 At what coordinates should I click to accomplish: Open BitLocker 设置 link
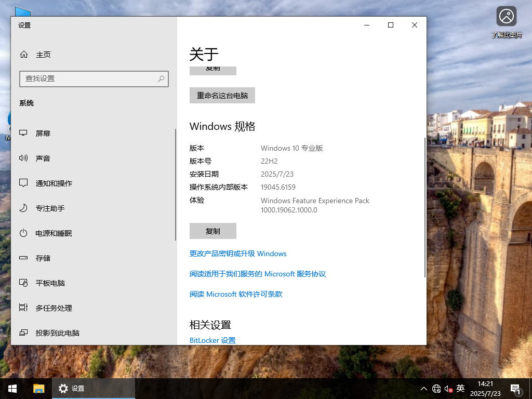coord(212,340)
